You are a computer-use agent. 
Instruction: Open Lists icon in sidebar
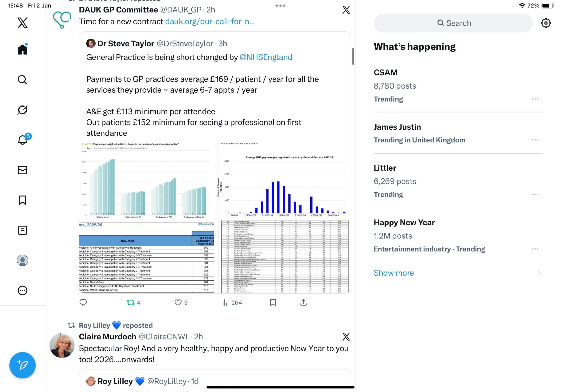23,230
